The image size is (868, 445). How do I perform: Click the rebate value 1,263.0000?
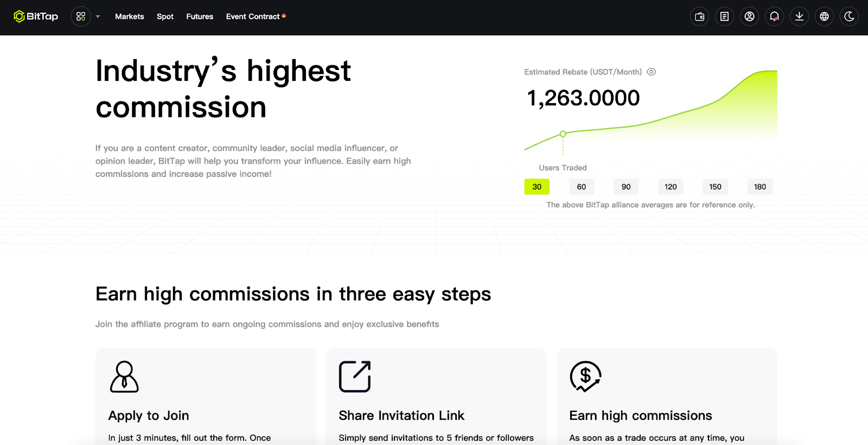pos(583,98)
